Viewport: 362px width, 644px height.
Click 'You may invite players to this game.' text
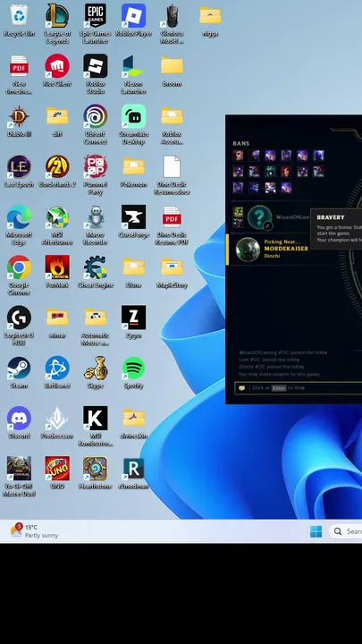pos(280,374)
